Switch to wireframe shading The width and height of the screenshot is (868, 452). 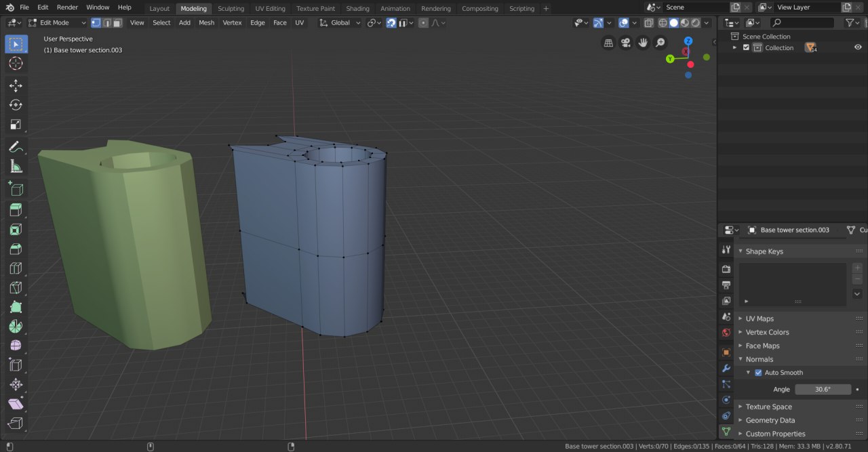663,22
